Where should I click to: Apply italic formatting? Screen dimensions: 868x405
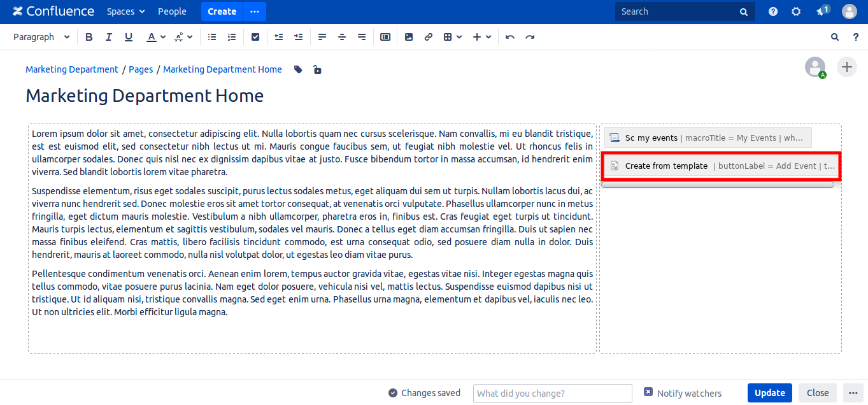[x=109, y=37]
